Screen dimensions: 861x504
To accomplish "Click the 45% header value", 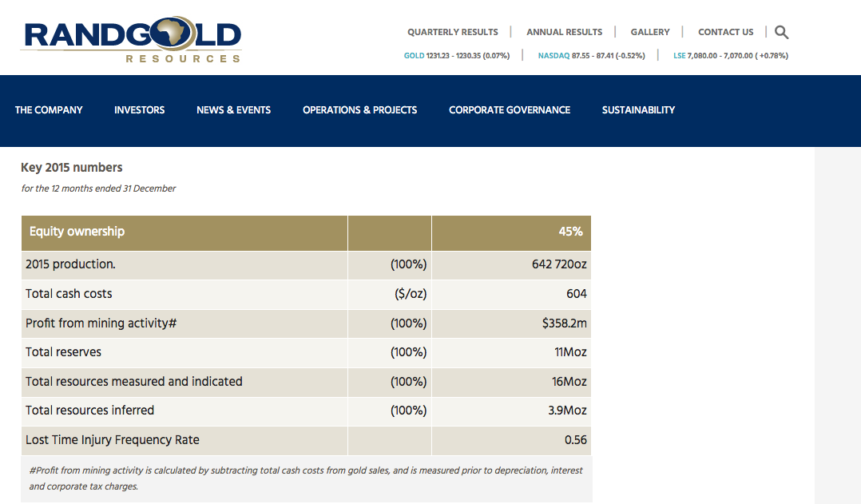I will click(570, 232).
